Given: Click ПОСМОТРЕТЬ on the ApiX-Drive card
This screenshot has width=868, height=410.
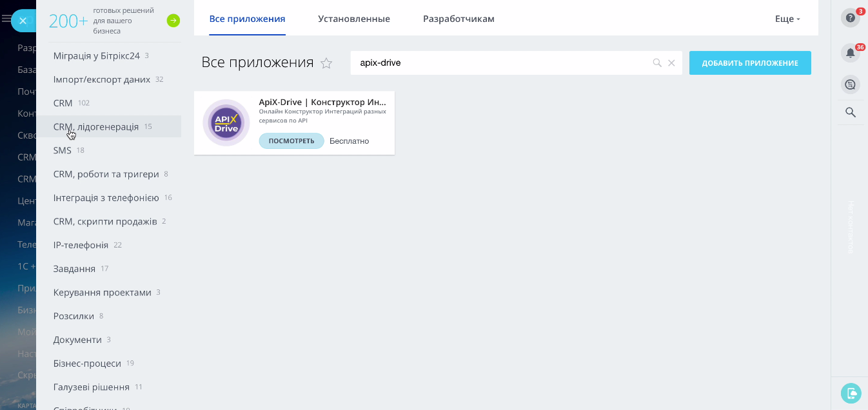Looking at the screenshot, I should tap(291, 141).
